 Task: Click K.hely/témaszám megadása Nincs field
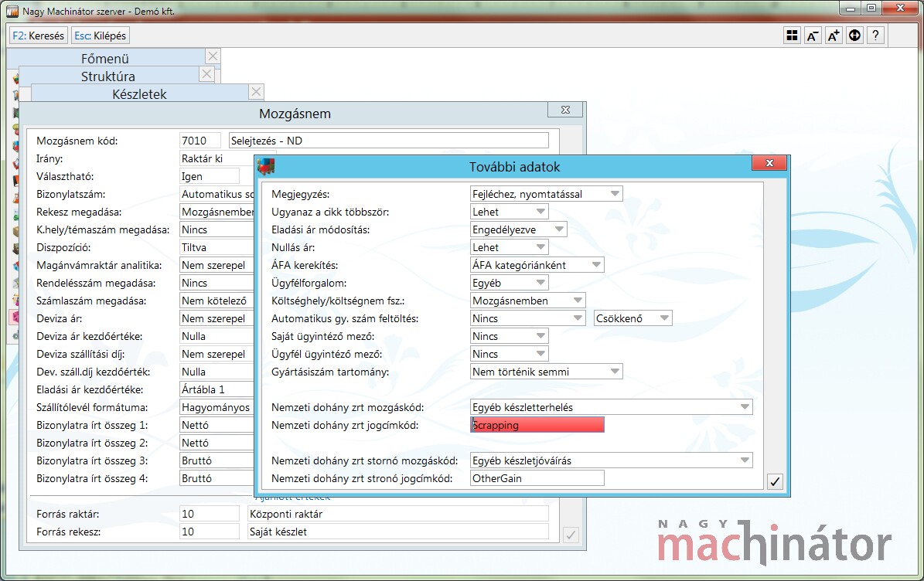pos(217,229)
